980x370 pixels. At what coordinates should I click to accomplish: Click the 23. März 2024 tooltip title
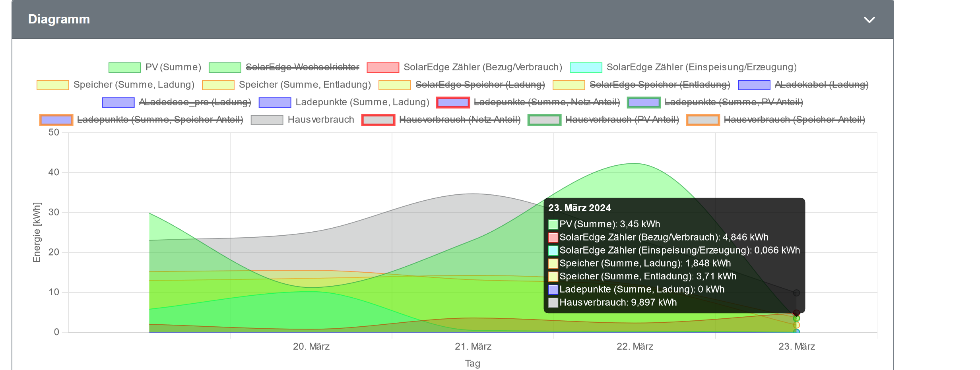pos(580,208)
